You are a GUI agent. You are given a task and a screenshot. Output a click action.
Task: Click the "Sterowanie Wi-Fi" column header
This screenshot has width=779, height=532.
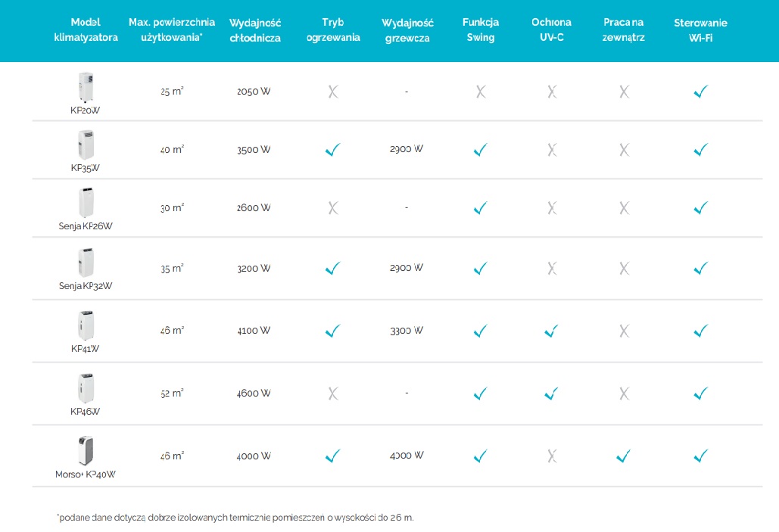[x=700, y=30]
